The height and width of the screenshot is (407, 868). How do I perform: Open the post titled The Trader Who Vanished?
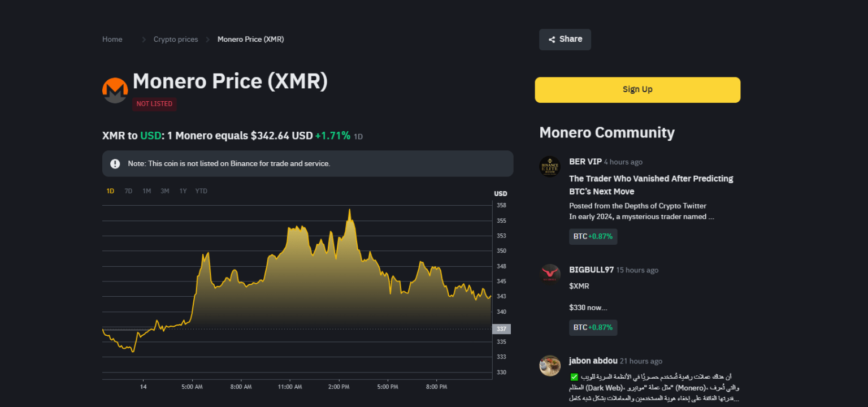click(651, 185)
